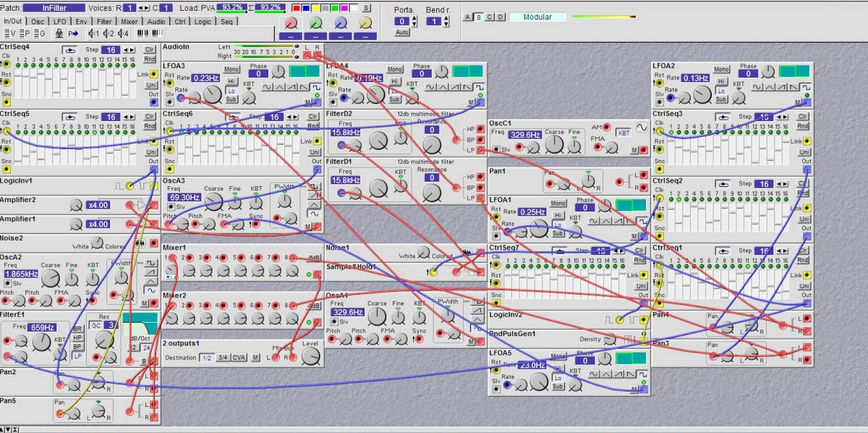868x433 pixels.
Task: Change CtrlSeq4 Step count with arrows
Action: tap(128, 50)
